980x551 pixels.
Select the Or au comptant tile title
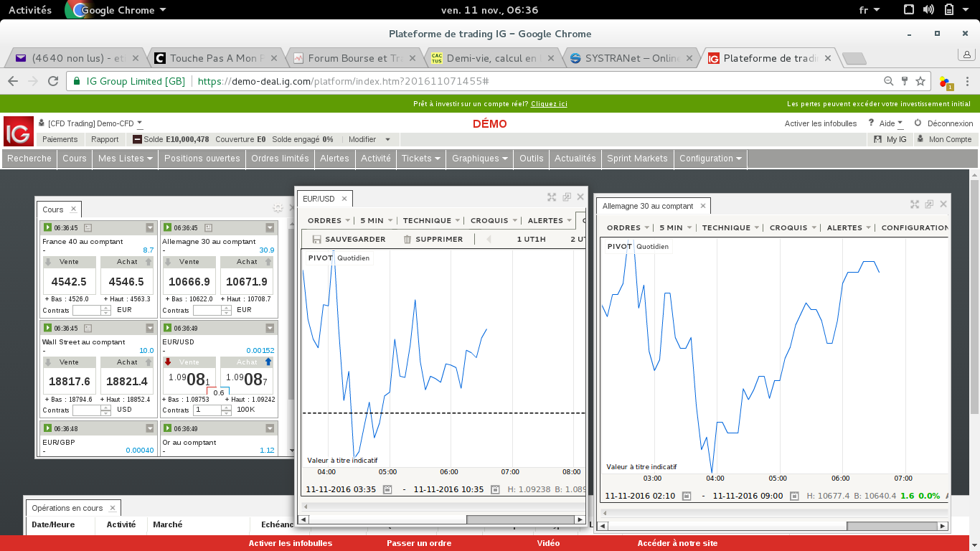click(189, 443)
